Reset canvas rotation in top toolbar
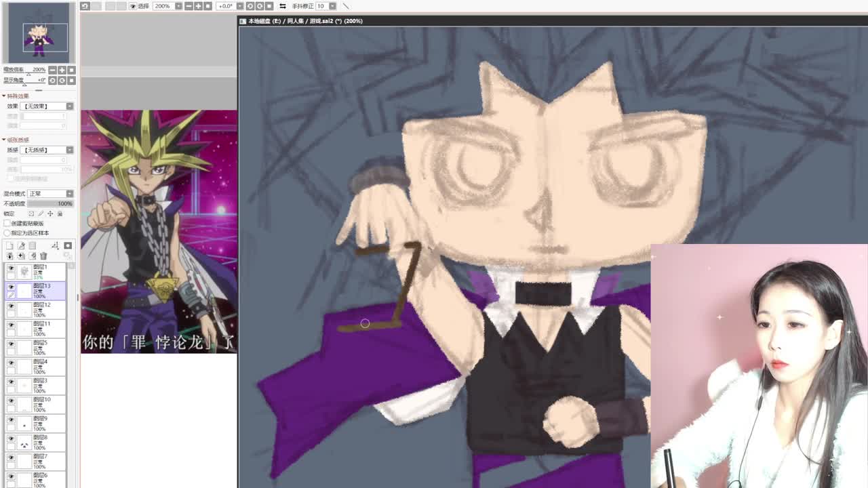Screen dimensions: 868x488 click(x=269, y=6)
